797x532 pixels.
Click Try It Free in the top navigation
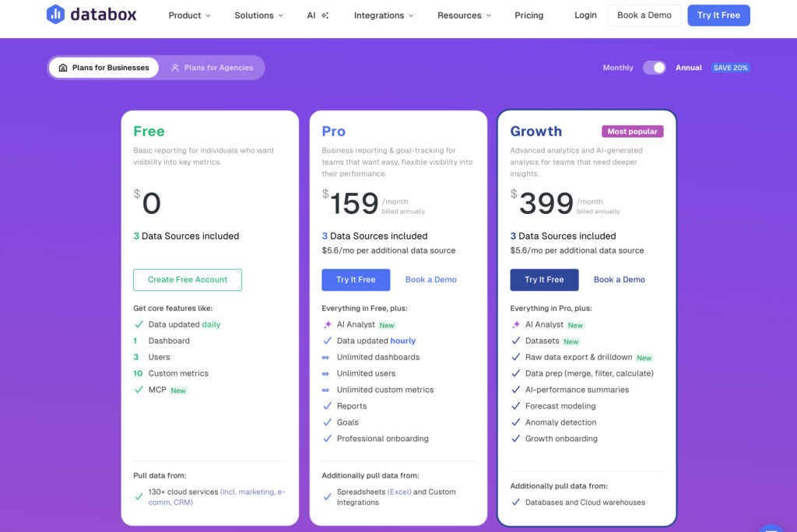point(718,15)
